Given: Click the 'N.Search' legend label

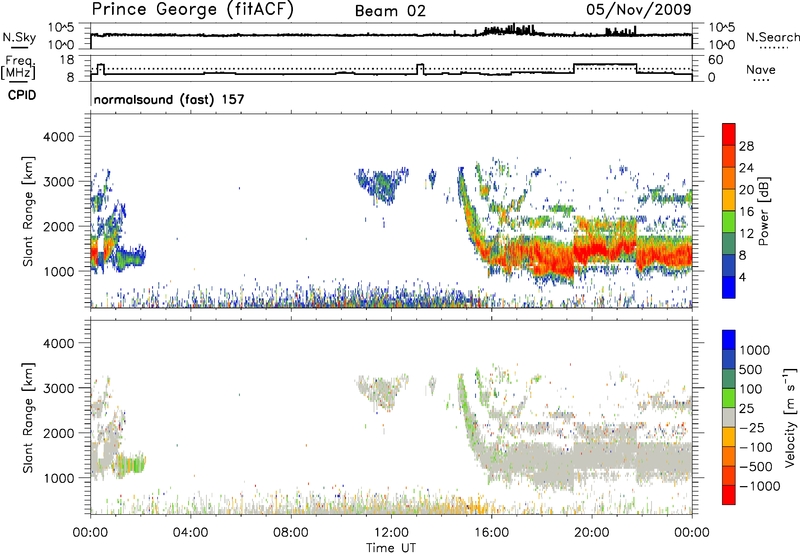Looking at the screenshot, I should 773,37.
